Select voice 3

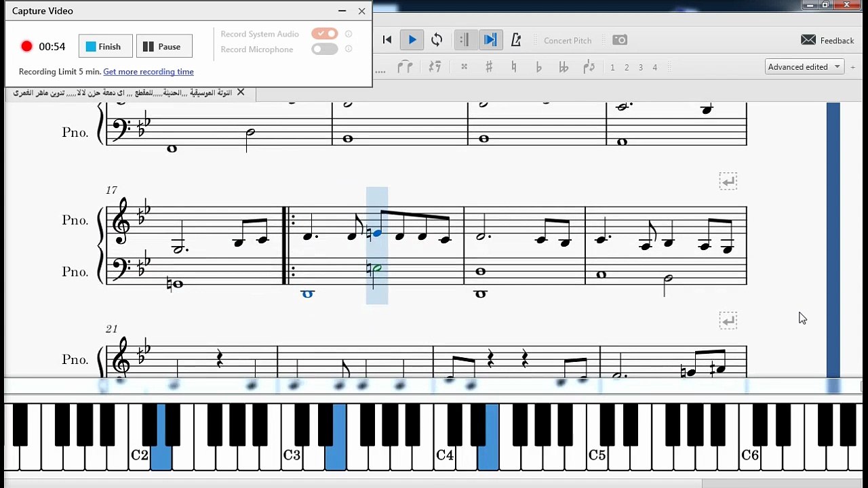(x=641, y=67)
